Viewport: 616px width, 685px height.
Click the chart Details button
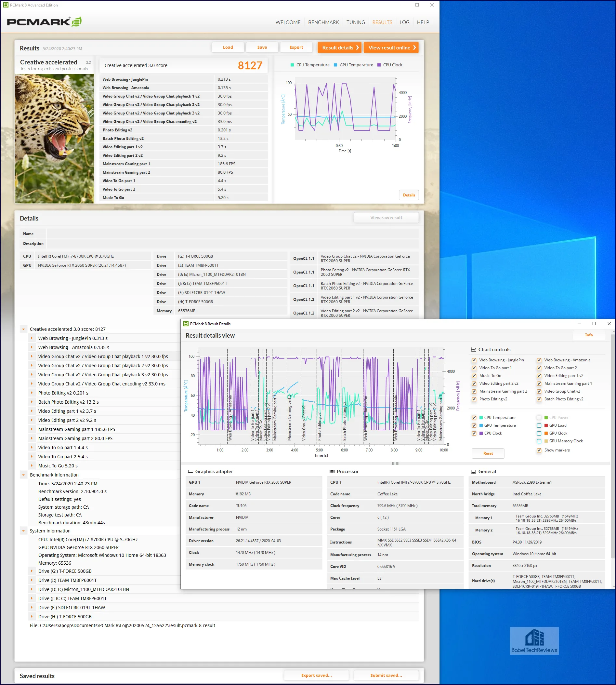tap(409, 195)
